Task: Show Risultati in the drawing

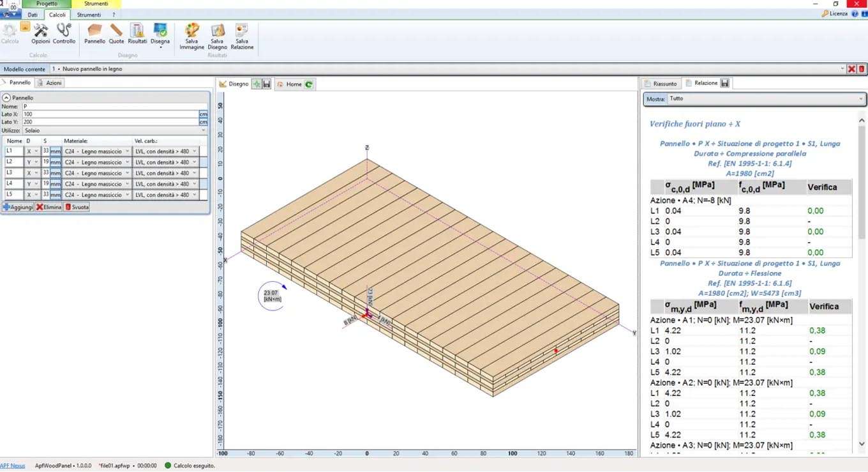Action: pos(137,33)
